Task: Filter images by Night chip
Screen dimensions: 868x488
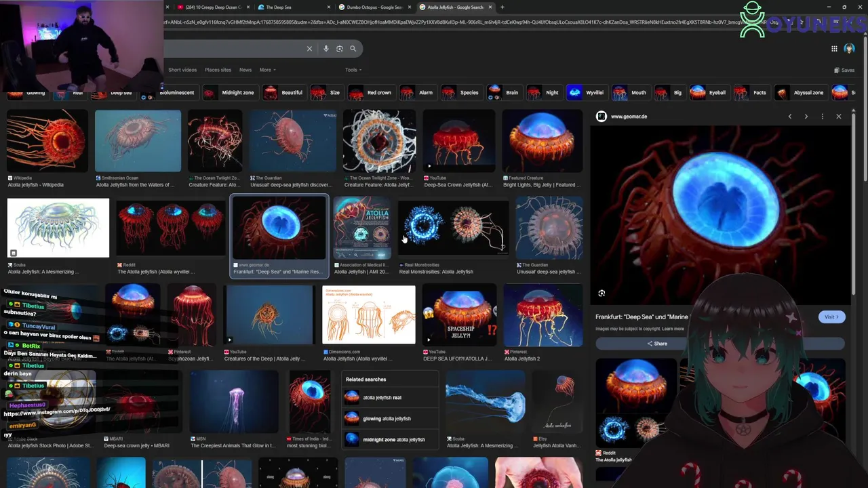Action: click(x=544, y=93)
